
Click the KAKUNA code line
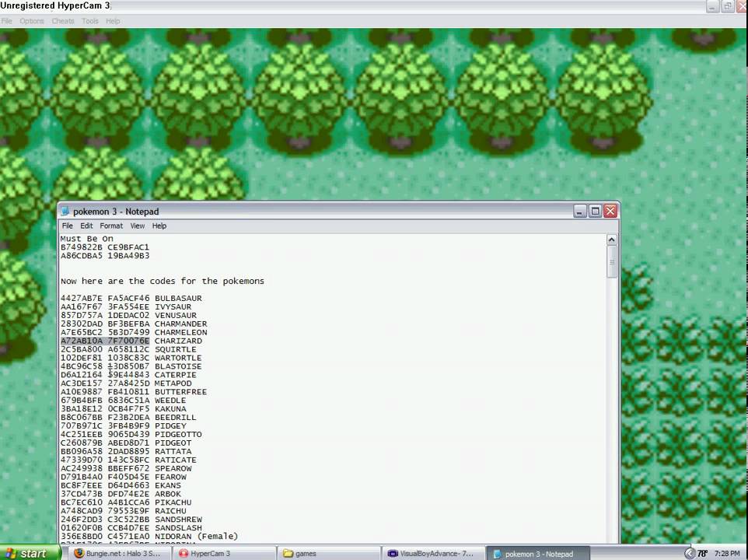tap(123, 409)
